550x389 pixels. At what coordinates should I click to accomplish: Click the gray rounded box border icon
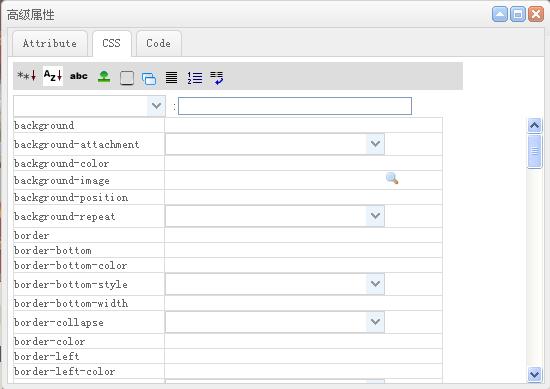(127, 78)
